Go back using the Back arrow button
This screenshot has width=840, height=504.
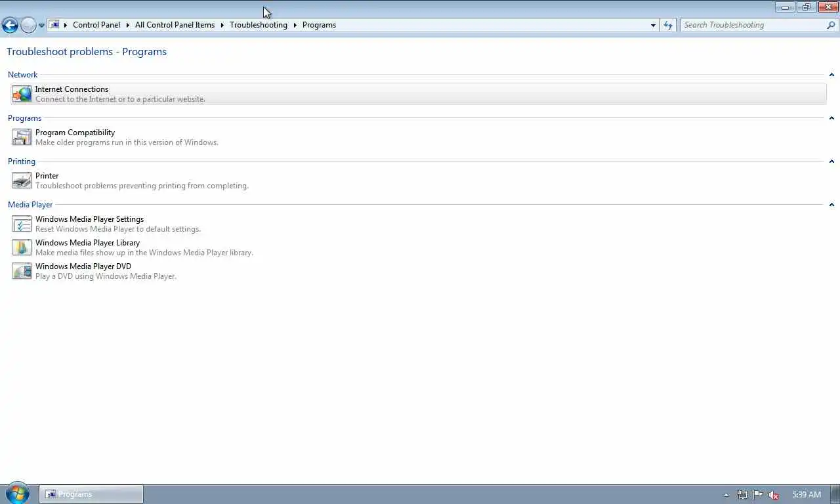coord(10,25)
